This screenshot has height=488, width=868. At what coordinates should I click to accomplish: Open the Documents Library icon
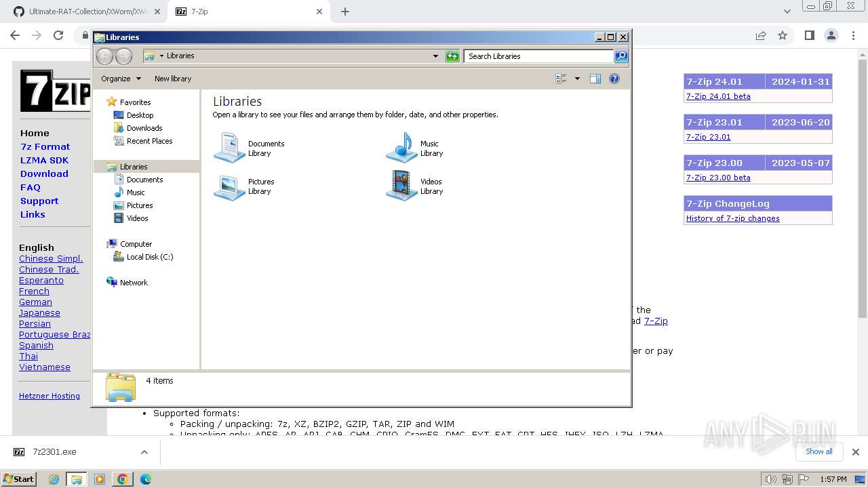pyautogui.click(x=250, y=148)
